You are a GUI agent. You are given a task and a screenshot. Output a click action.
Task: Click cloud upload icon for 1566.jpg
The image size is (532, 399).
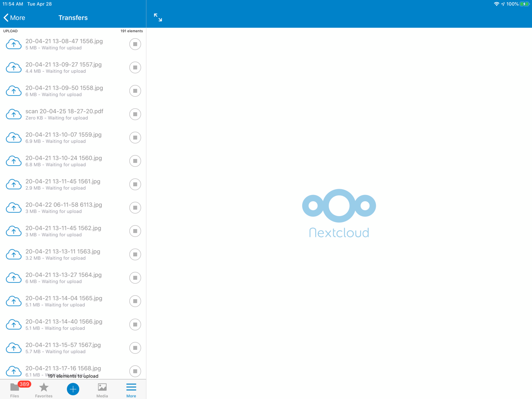pyautogui.click(x=14, y=325)
